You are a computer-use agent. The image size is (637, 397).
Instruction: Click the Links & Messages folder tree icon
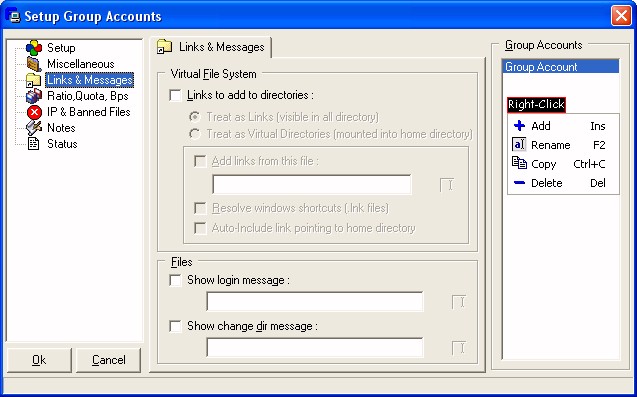tap(34, 80)
